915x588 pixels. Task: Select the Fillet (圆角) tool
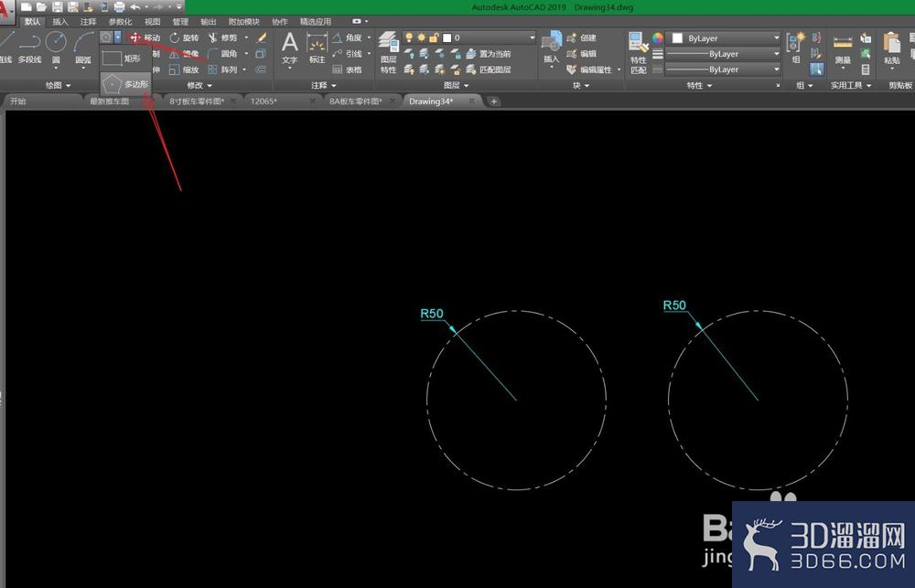pos(222,53)
